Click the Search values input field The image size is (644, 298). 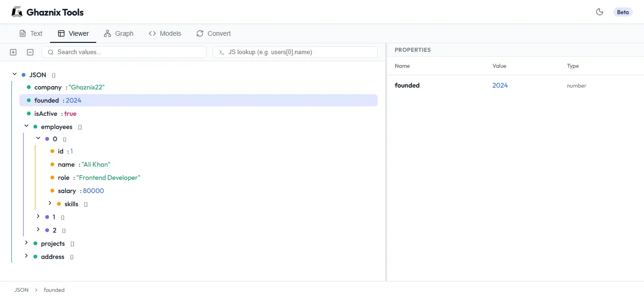124,52
